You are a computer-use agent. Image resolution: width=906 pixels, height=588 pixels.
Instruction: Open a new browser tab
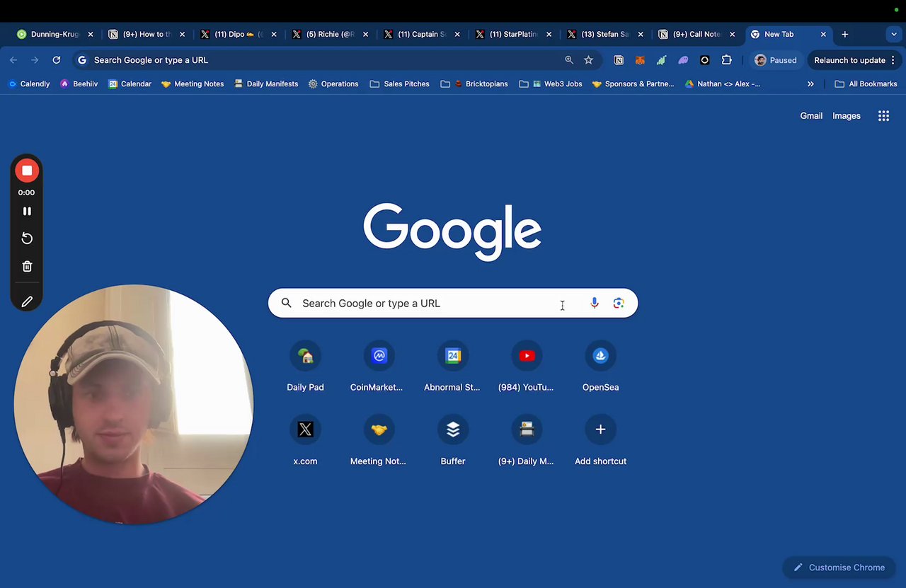[x=844, y=34]
